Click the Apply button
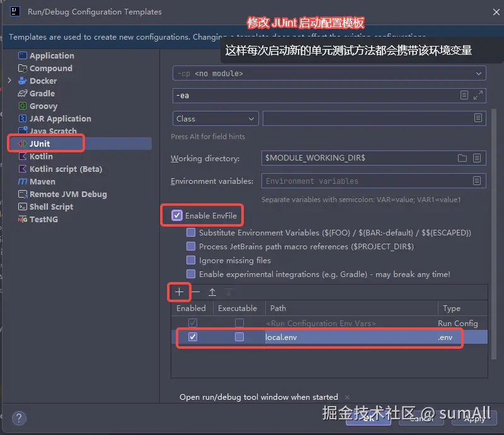 (x=474, y=419)
